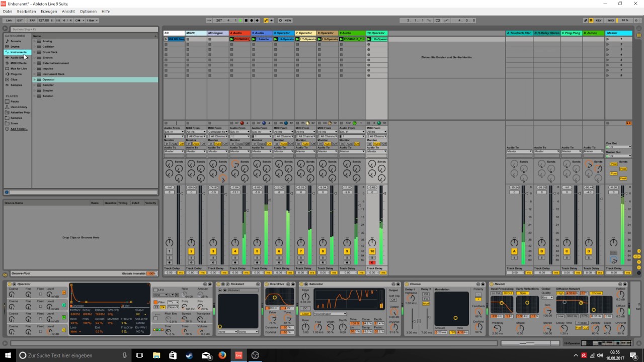Viewport: 644px width, 362px height.
Task: Open the MIDI Effects category
Action: point(18,63)
